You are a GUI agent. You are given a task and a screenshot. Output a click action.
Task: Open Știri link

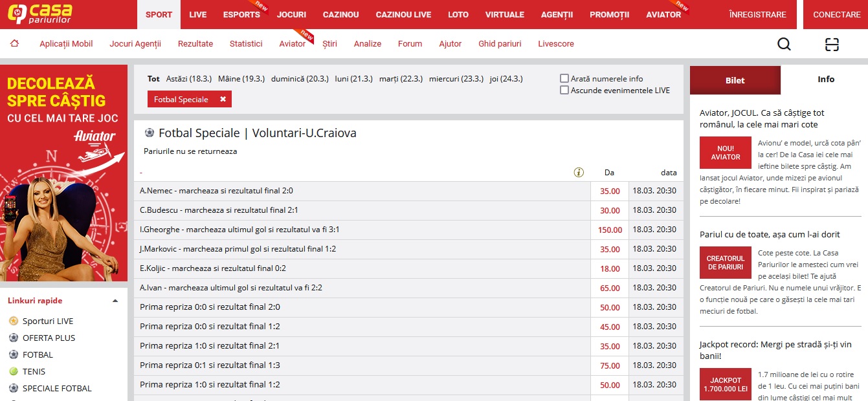pyautogui.click(x=329, y=44)
